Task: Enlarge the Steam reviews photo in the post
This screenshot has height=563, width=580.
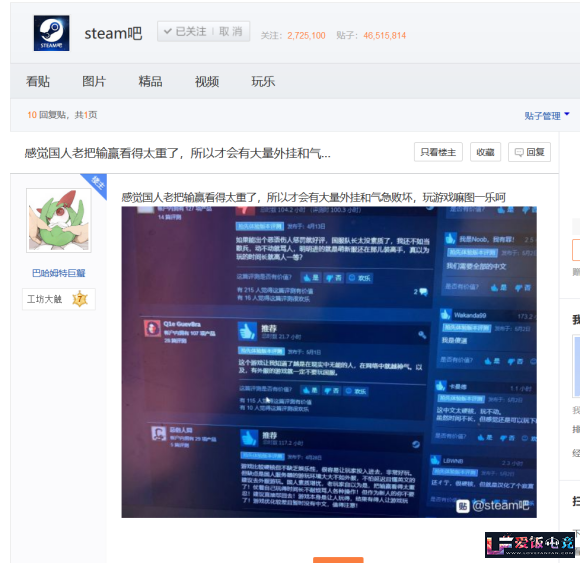Action: (329, 362)
